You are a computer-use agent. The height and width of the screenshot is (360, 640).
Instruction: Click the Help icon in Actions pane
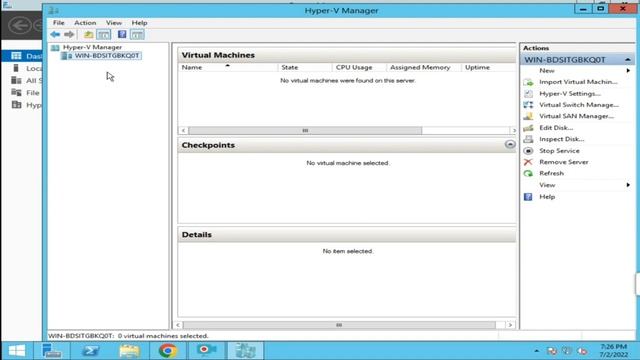tap(528, 197)
